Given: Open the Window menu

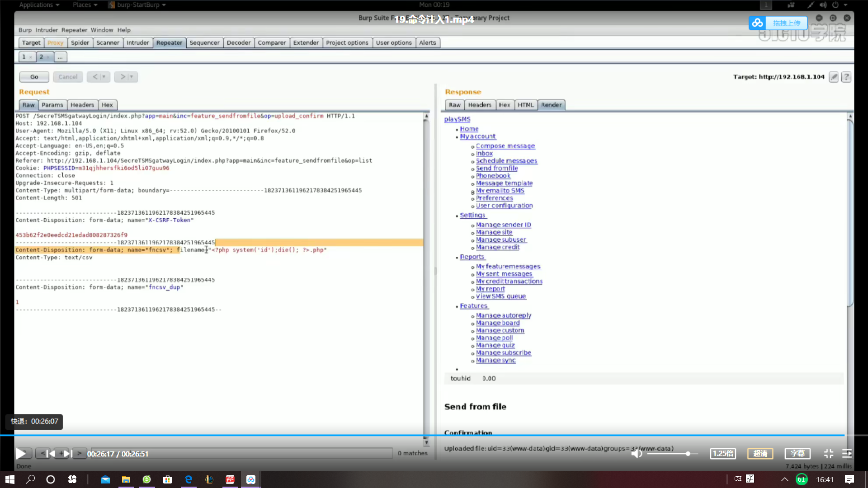Looking at the screenshot, I should click(x=102, y=30).
